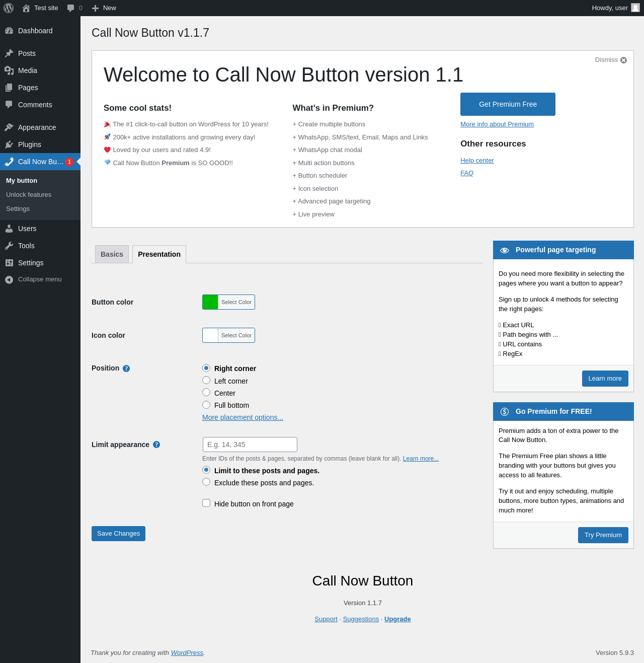Click the dollar icon in Go Premium header
Screen dimensions: 644x663
505,412
